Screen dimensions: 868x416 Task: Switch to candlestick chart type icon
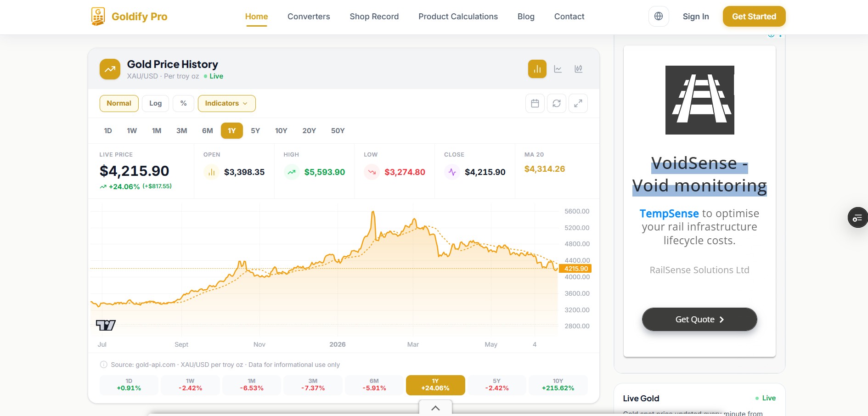coord(579,69)
